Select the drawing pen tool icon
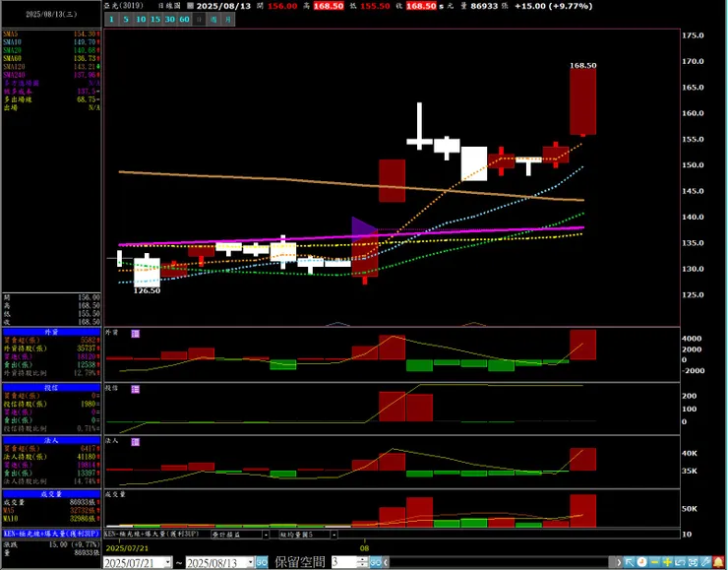Screen dimensions: 728x570 tap(705, 562)
